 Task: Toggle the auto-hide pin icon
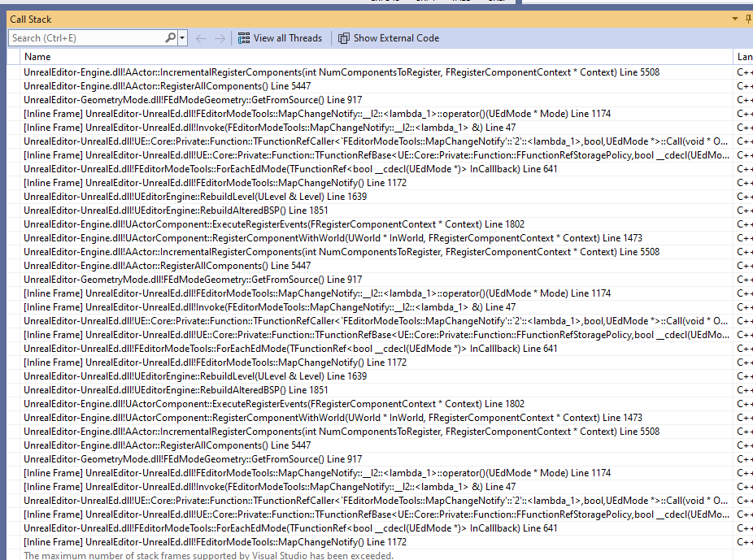pos(748,20)
